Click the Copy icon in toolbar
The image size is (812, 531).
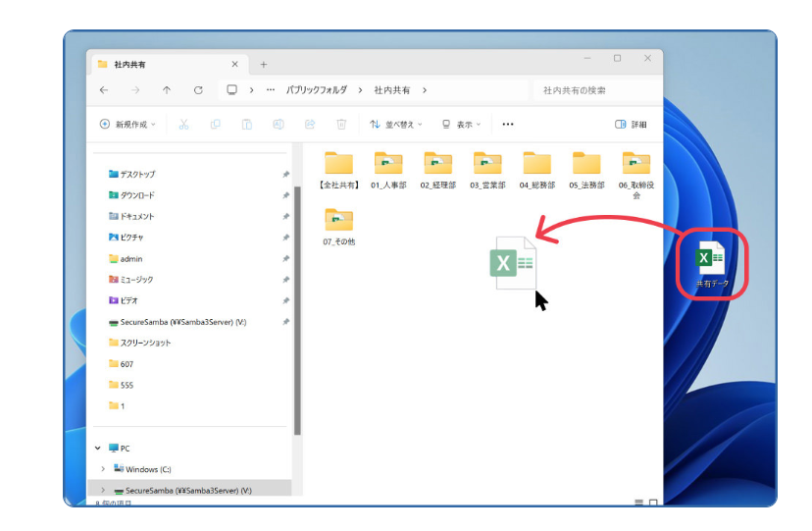(x=216, y=125)
